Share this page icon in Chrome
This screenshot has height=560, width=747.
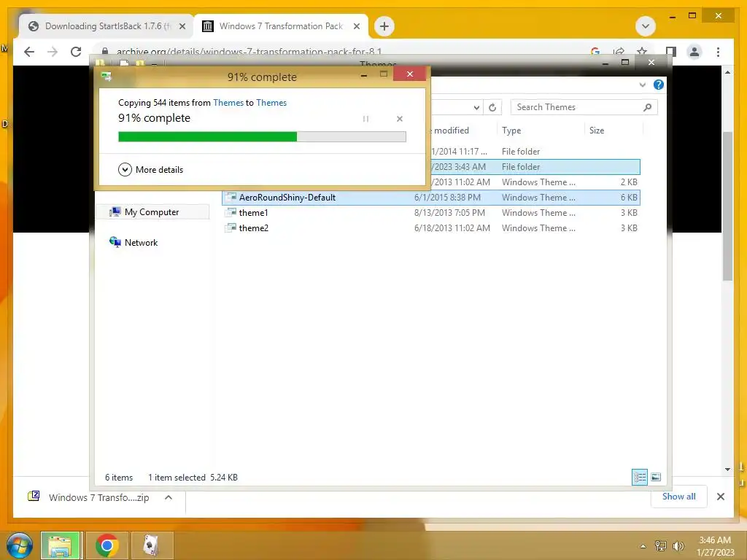tap(619, 52)
